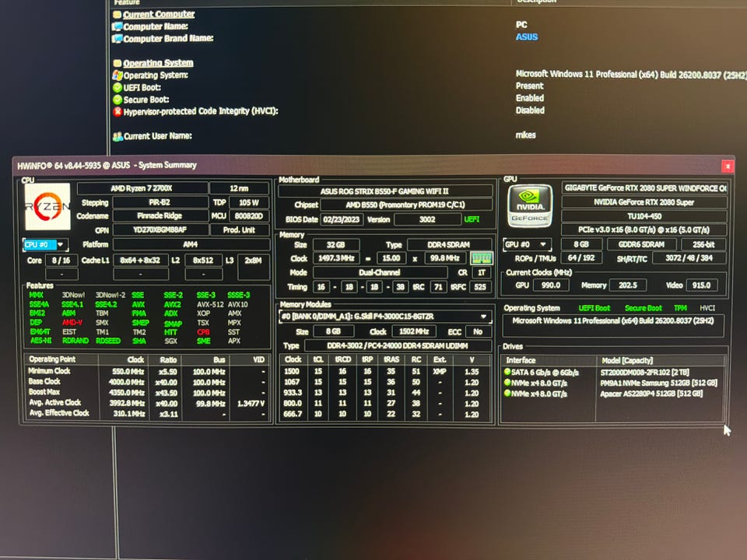Click the Operating System section folder icon
The width and height of the screenshot is (747, 560).
coord(117,63)
